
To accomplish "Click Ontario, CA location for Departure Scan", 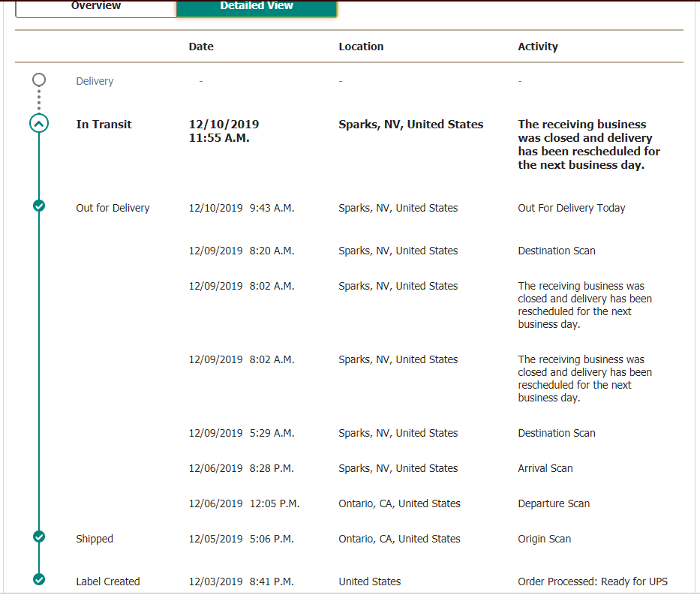I will pyautogui.click(x=399, y=503).
